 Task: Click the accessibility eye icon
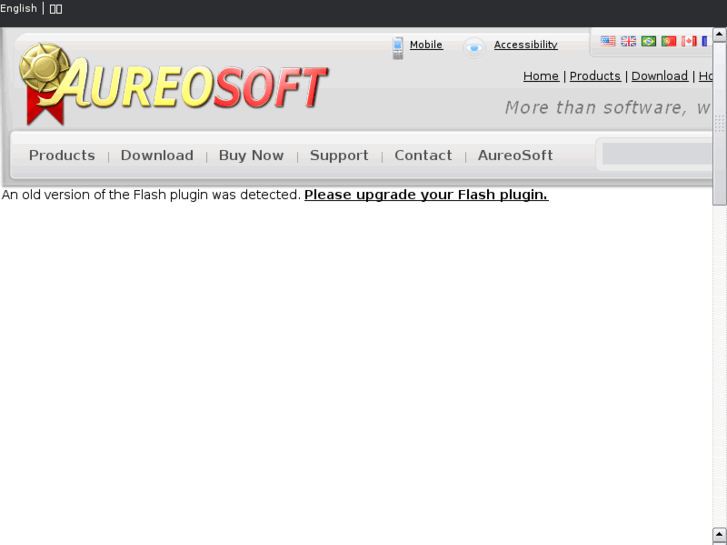[474, 47]
